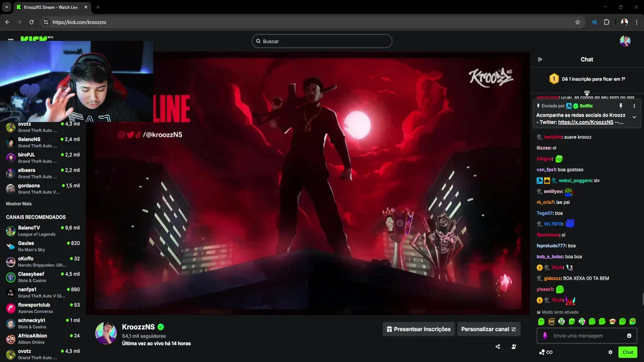Open Gaules recommended channel
Image resolution: width=644 pixels, height=362 pixels.
pos(43,246)
